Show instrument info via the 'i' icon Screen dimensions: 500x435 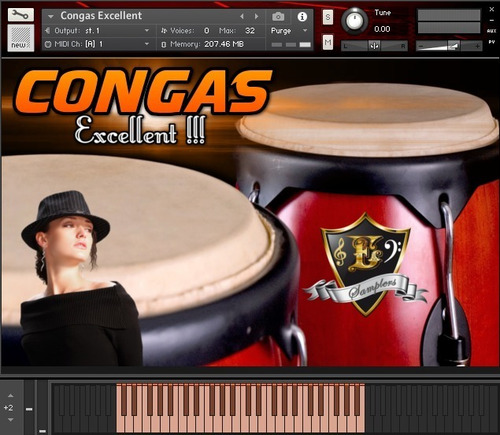point(302,16)
